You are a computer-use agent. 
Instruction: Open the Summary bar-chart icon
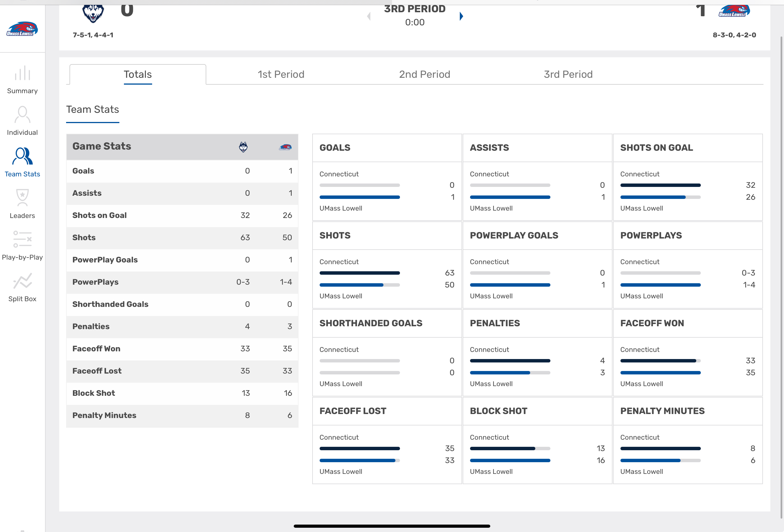(22, 73)
